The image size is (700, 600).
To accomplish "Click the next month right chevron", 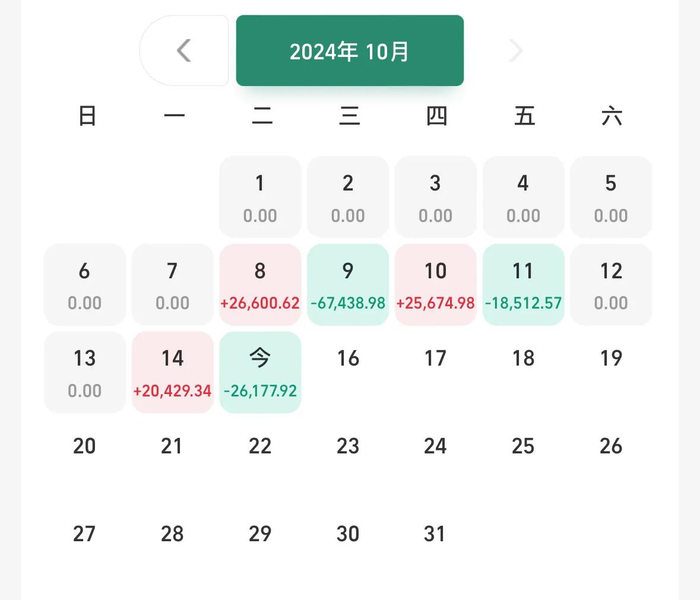I will 515,51.
